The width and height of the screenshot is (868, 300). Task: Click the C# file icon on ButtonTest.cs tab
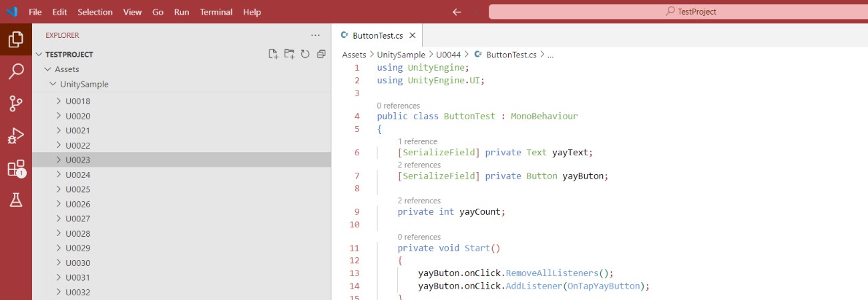(x=345, y=36)
